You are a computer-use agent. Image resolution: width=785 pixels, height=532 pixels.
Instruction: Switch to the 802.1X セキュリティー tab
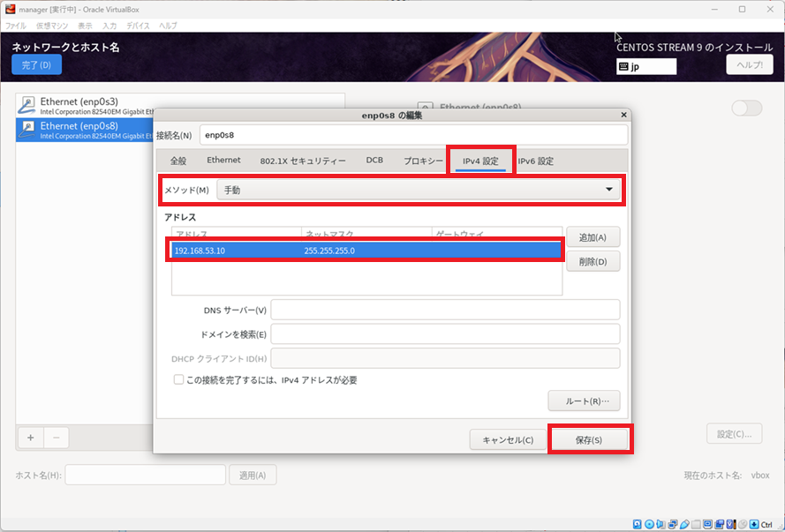(x=303, y=161)
